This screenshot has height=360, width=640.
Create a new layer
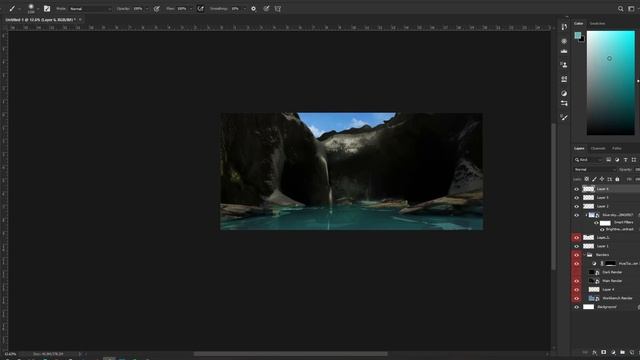632,352
